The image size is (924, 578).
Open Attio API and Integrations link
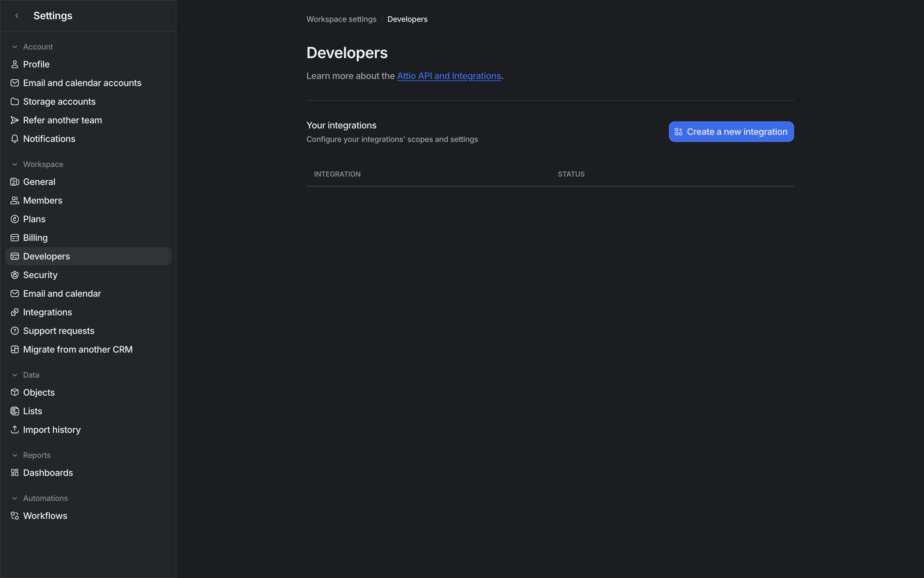[x=449, y=76]
